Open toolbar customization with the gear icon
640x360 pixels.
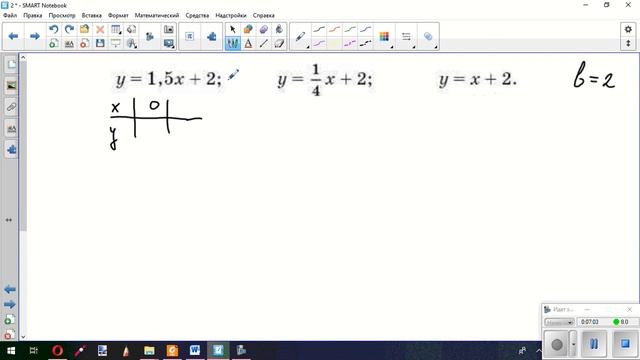[x=628, y=29]
